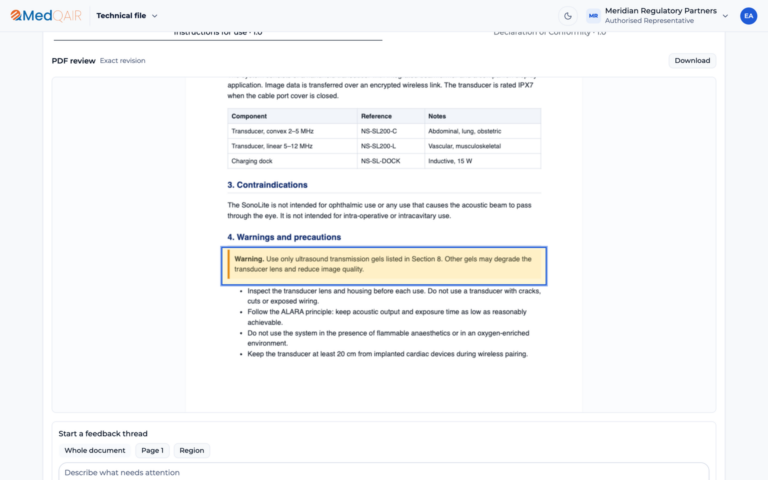The width and height of the screenshot is (768, 480).
Task: Click the flammable anaesthetics bullet text
Action: click(x=388, y=338)
